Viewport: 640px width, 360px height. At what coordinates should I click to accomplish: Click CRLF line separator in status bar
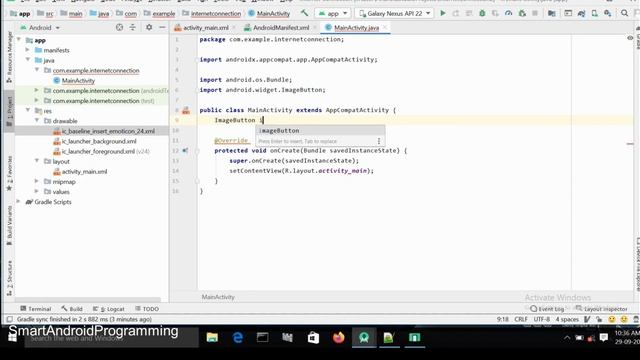[x=521, y=319]
